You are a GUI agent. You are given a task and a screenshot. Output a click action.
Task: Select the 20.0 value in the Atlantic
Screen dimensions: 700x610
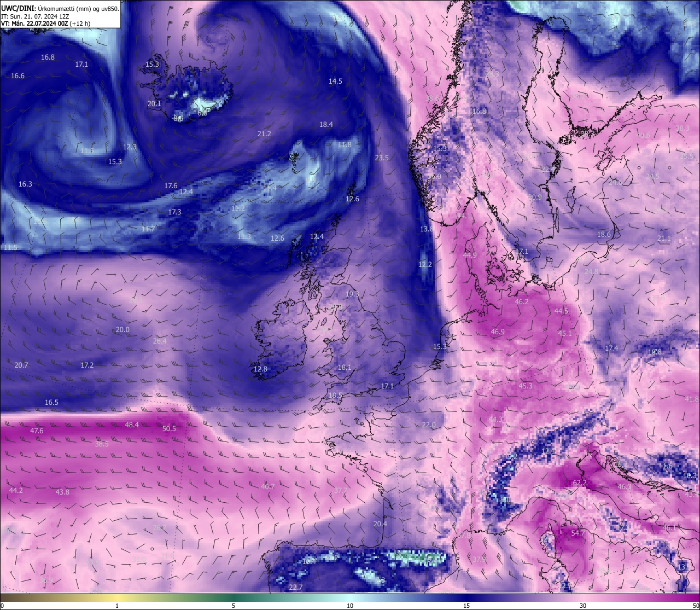[x=122, y=330]
